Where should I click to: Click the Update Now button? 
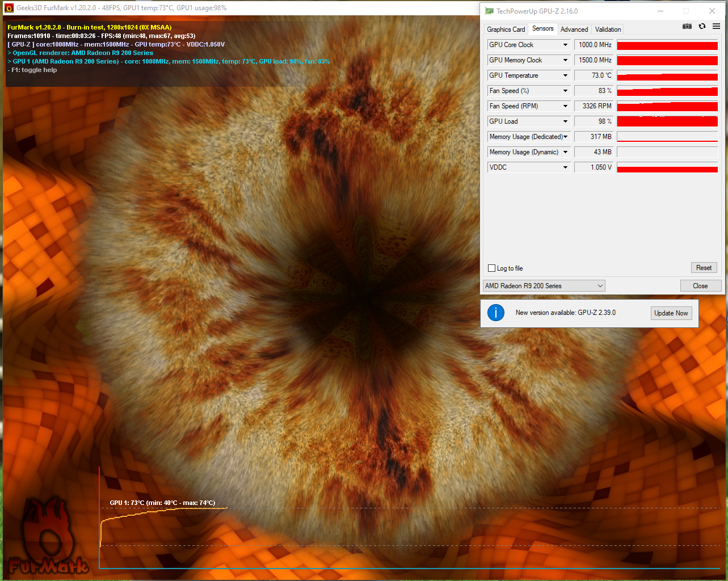[x=671, y=313]
